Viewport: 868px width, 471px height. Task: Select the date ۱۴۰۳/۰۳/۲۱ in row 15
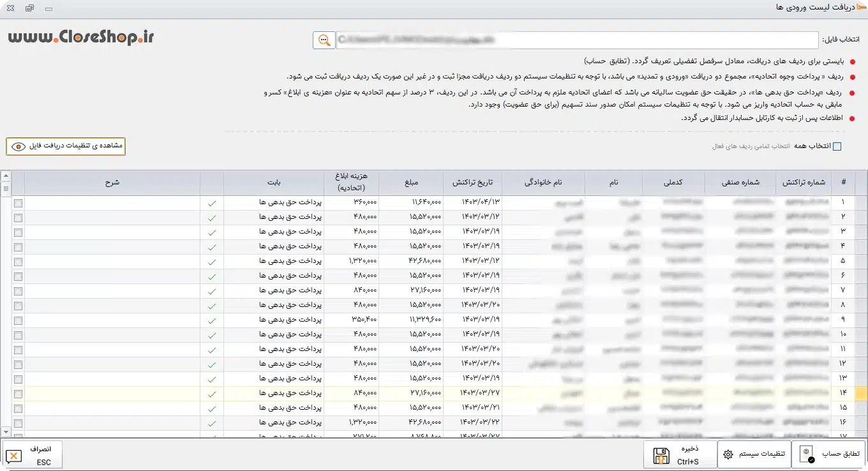pyautogui.click(x=480, y=408)
